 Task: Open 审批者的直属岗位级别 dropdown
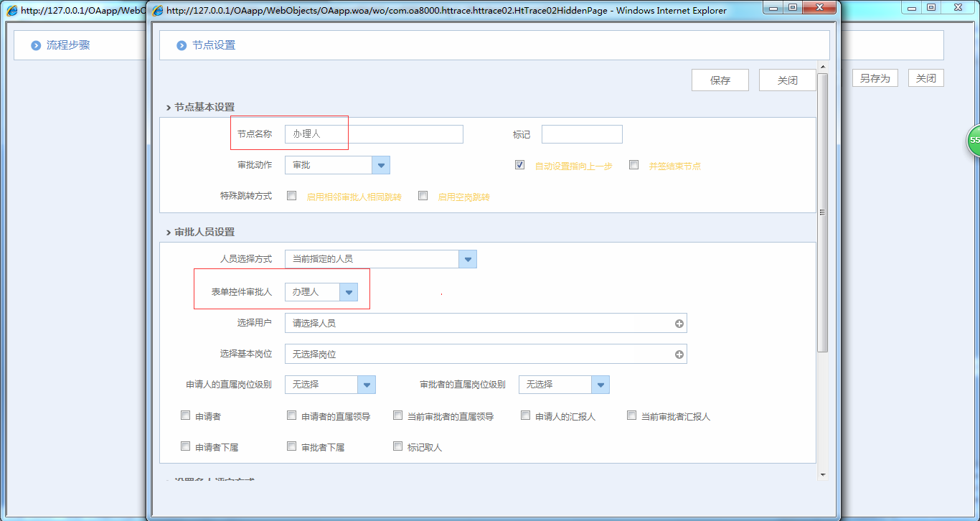click(600, 385)
